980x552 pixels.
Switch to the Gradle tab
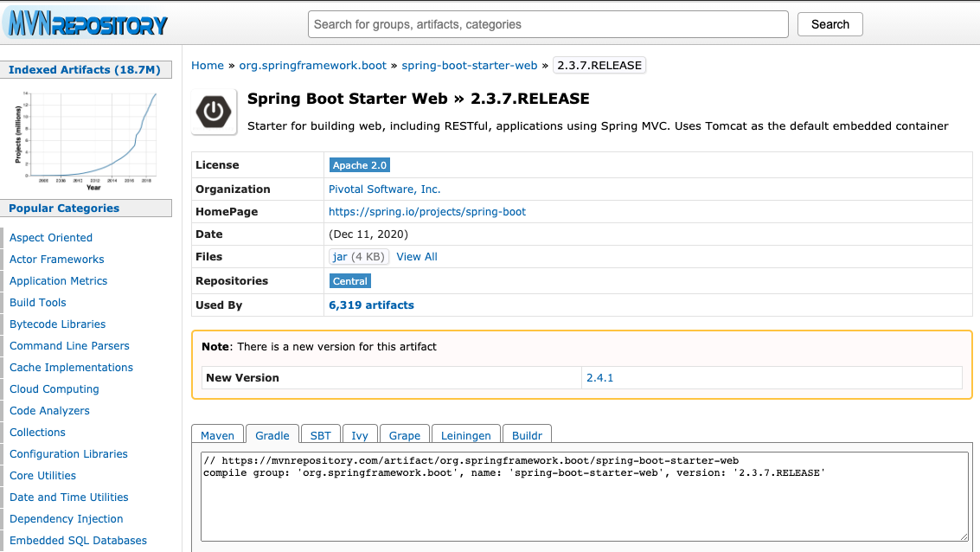(x=272, y=435)
